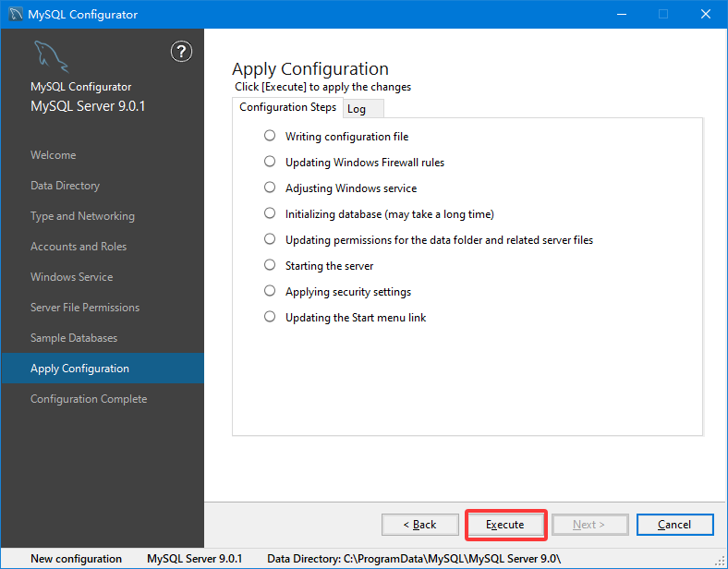Open the Server File Permissions sidebar step
This screenshot has width=728, height=569.
tap(85, 308)
